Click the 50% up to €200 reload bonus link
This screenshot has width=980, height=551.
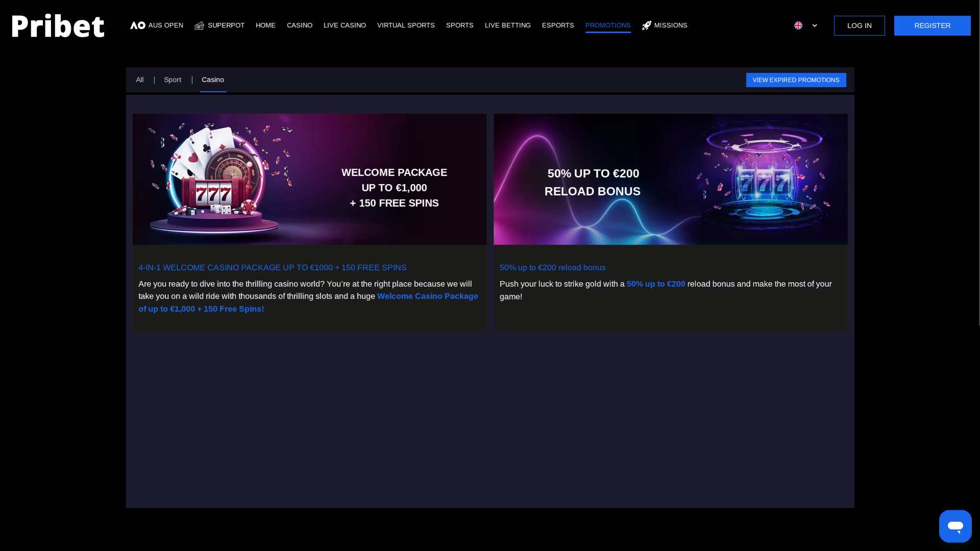click(552, 267)
